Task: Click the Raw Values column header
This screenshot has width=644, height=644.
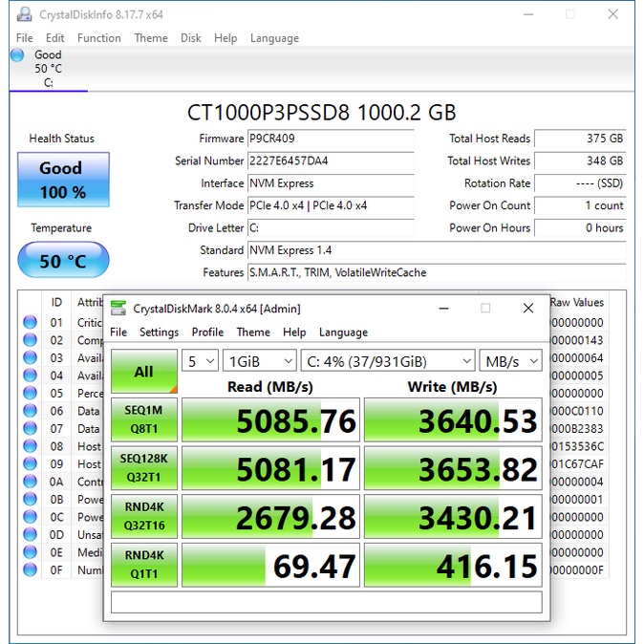Action: (577, 302)
